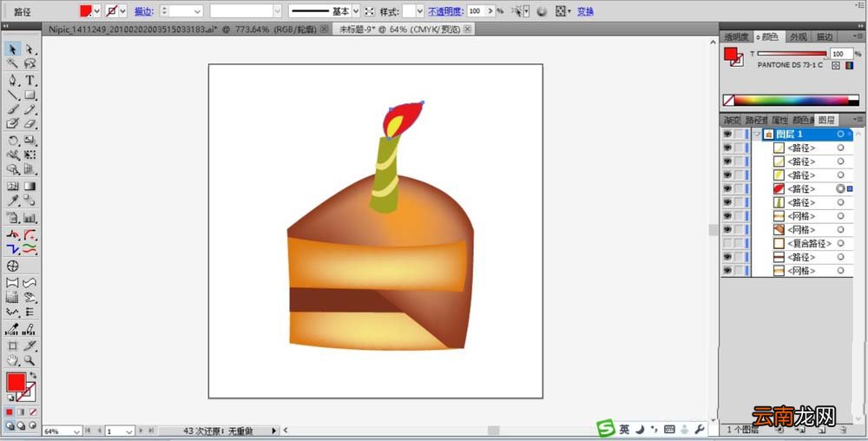Collapse the 图层 1 disclosure triangle
Viewport: 868px width, 441px height.
pyautogui.click(x=757, y=134)
